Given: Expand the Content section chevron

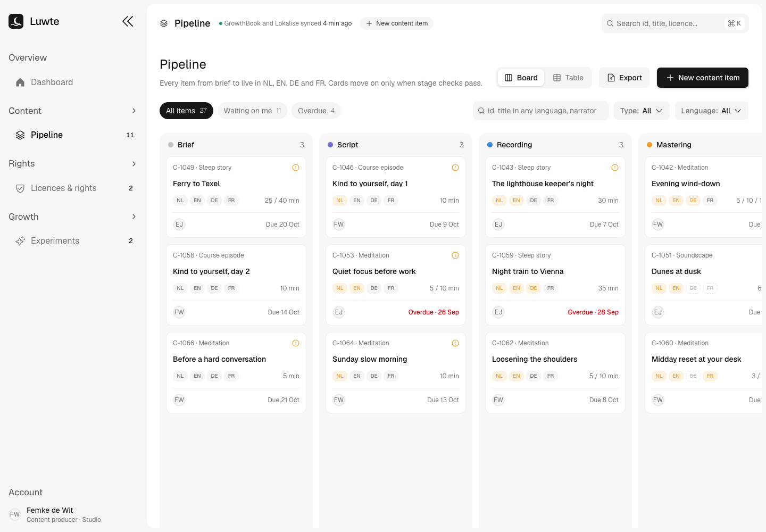Looking at the screenshot, I should 134,111.
